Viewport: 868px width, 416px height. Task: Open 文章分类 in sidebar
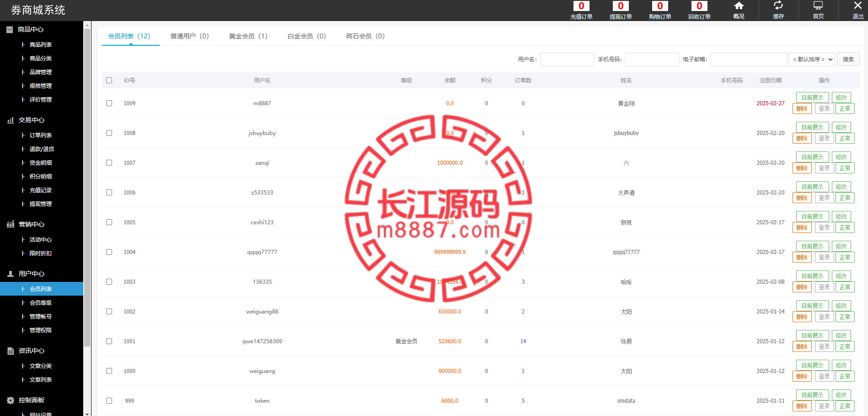tap(41, 366)
